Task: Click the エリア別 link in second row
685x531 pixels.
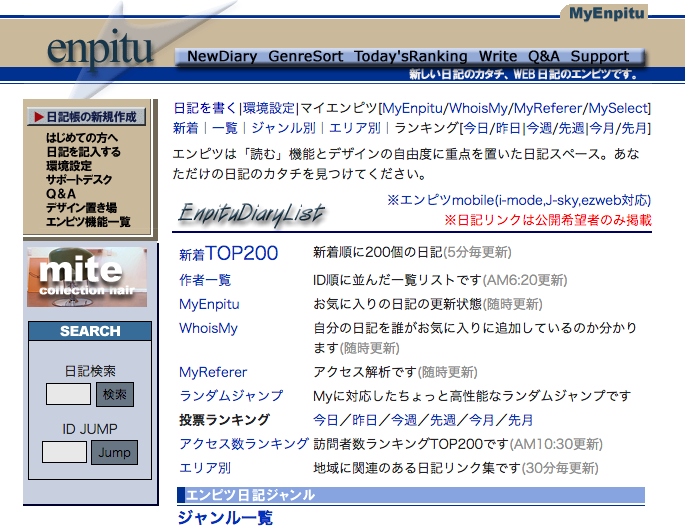Action: 355,128
